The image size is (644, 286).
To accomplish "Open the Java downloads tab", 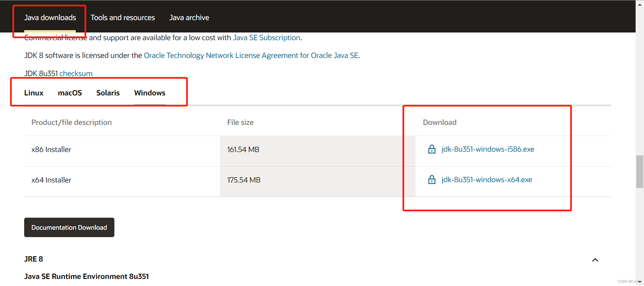I will [50, 17].
